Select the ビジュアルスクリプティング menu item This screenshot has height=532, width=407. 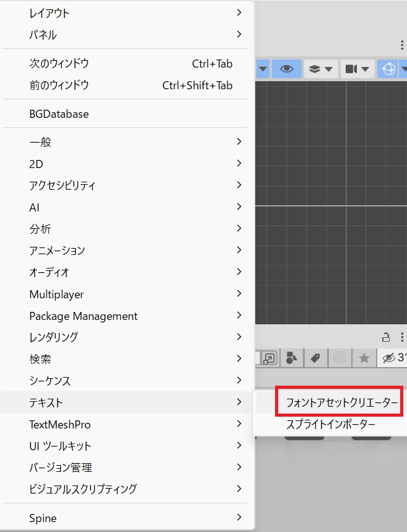pos(125,489)
